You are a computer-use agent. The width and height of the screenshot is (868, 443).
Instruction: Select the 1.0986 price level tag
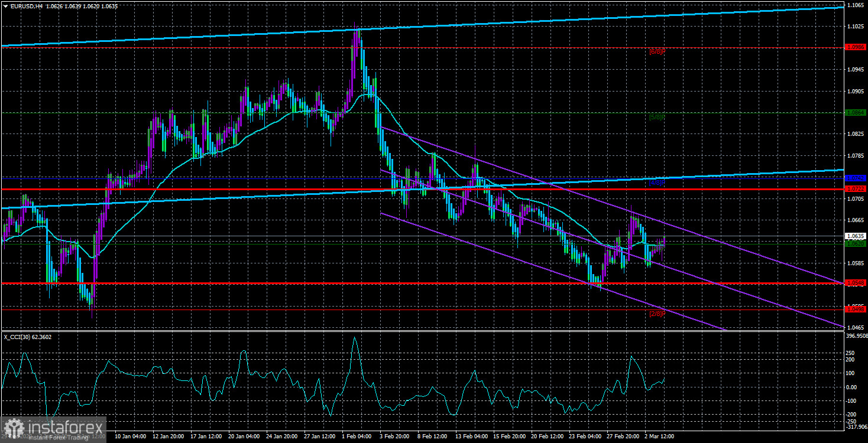pyautogui.click(x=856, y=47)
